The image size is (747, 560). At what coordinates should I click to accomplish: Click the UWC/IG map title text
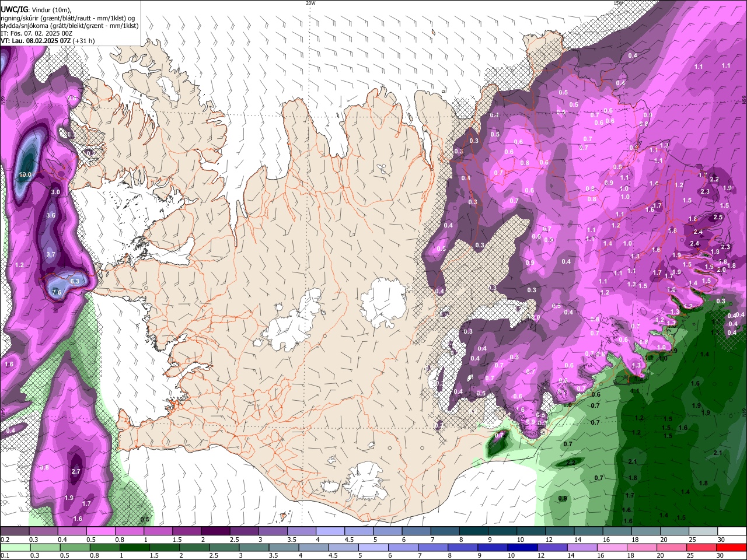(x=14, y=10)
